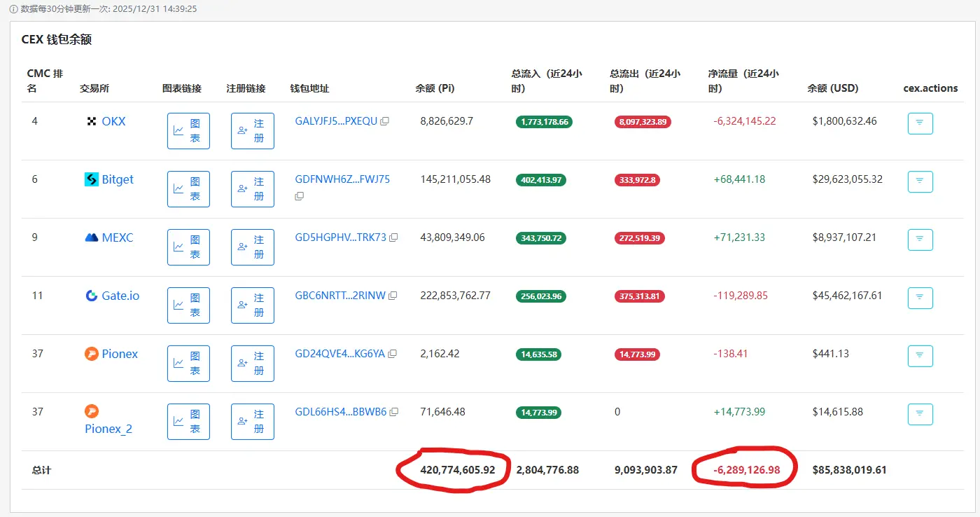Select the Gate.io net flow -119,289.85
The image size is (980, 517).
tap(741, 296)
